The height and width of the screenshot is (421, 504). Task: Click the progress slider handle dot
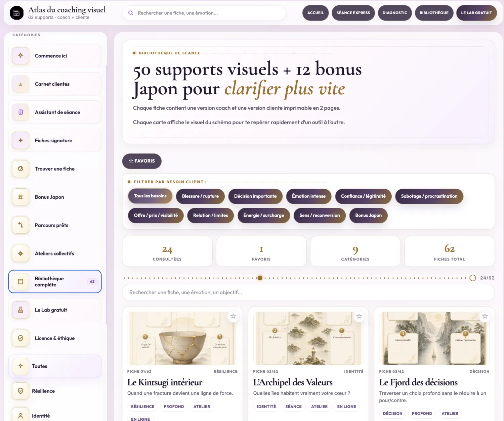pyautogui.click(x=260, y=278)
